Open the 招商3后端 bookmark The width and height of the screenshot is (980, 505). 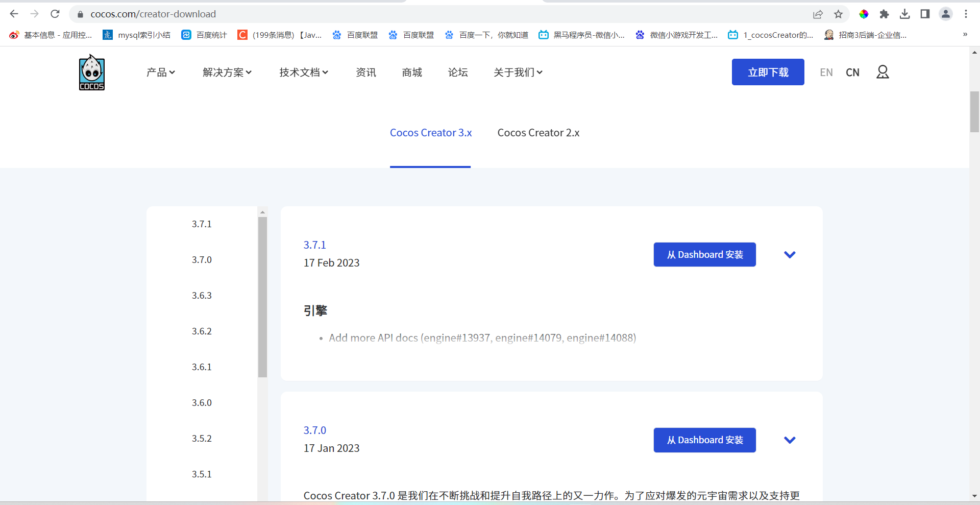866,35
